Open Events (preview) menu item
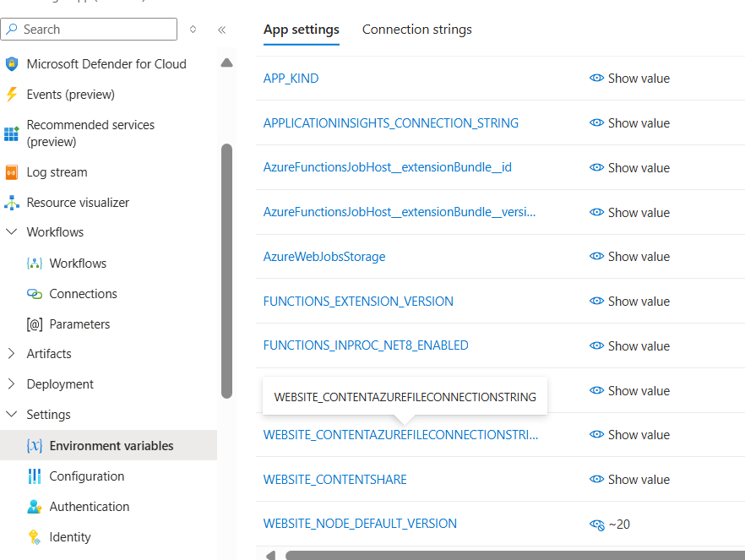Screen dimensions: 745x560 (x=71, y=94)
